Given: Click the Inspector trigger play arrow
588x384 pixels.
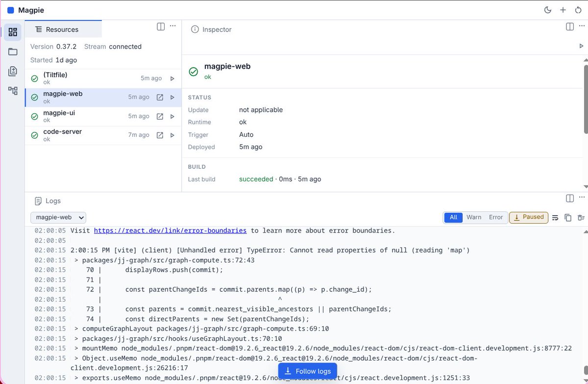Looking at the screenshot, I should click(581, 46).
